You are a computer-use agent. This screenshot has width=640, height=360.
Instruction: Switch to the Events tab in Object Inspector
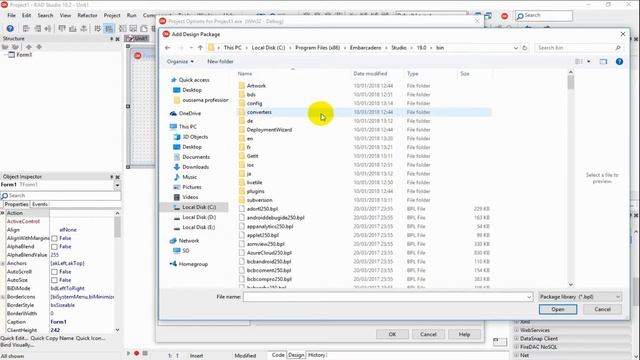[40, 204]
